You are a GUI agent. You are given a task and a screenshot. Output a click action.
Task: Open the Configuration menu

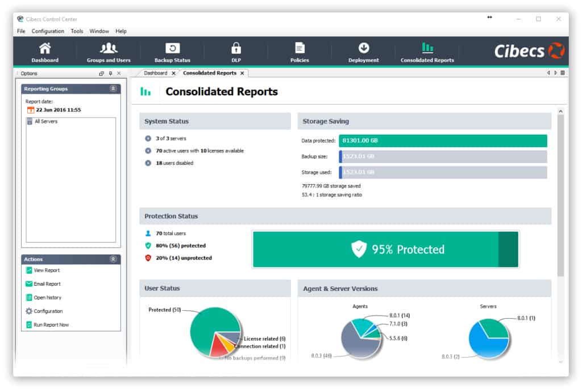pyautogui.click(x=48, y=31)
